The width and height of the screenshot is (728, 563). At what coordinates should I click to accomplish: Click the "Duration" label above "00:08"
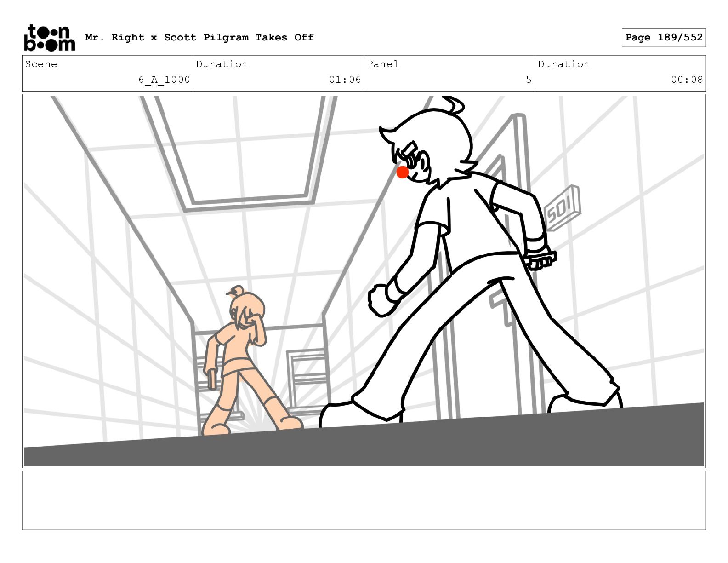point(563,64)
